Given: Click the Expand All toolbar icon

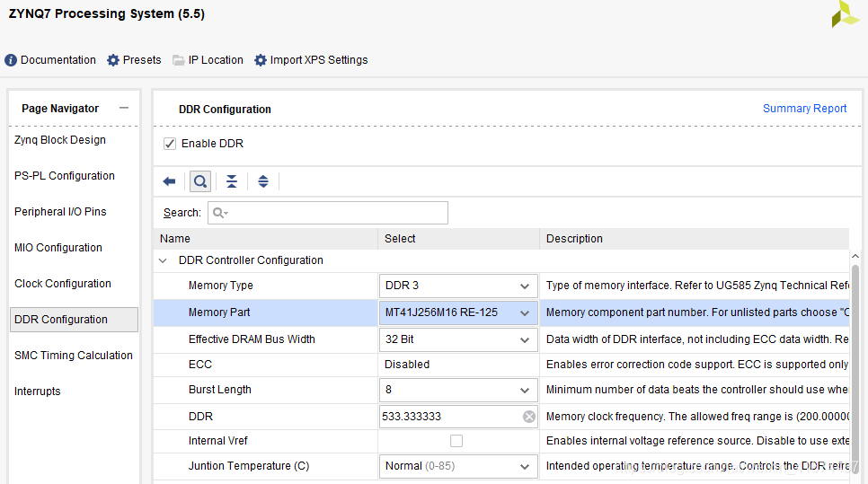Looking at the screenshot, I should click(263, 181).
